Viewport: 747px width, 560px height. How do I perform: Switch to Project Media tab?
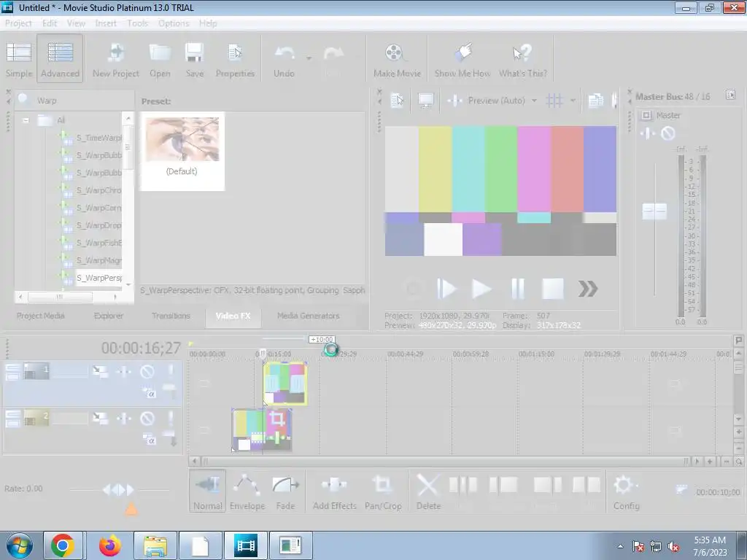click(41, 316)
